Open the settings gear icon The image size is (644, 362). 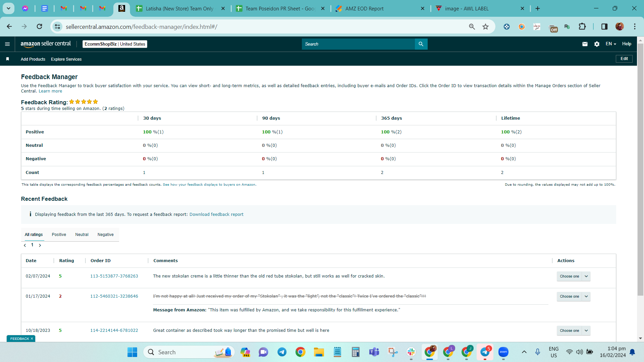point(597,44)
